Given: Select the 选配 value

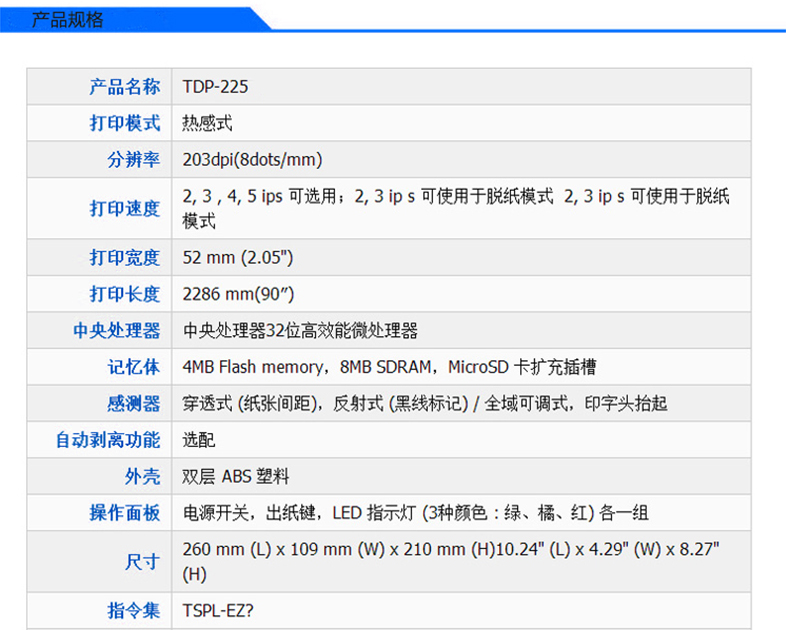Looking at the screenshot, I should (199, 440).
